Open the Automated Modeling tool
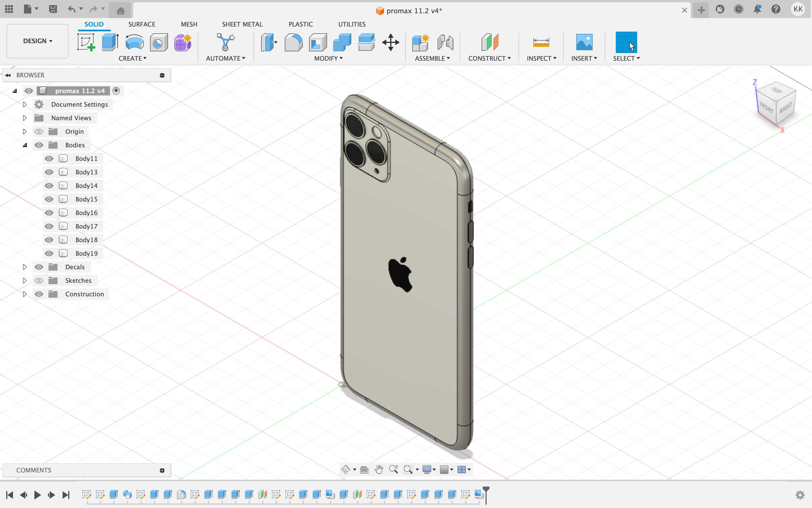The image size is (812, 508). coord(226,42)
